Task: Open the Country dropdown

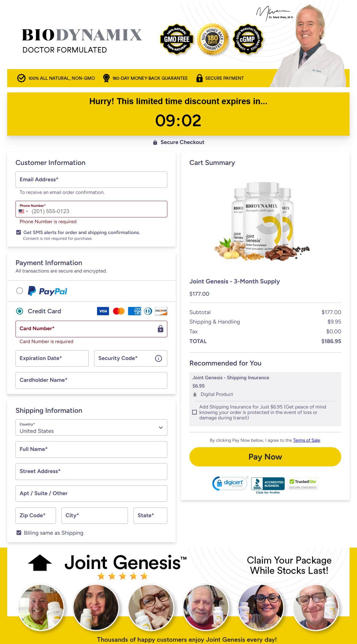Action: click(91, 428)
